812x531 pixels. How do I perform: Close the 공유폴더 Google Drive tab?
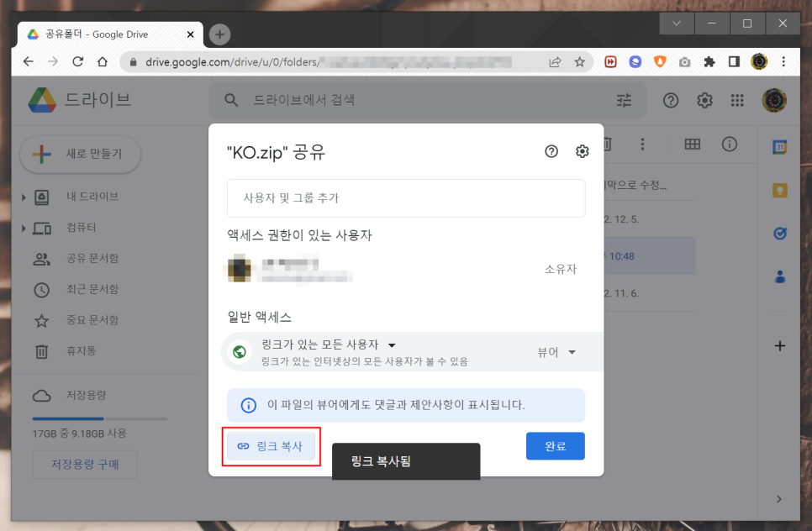(190, 34)
